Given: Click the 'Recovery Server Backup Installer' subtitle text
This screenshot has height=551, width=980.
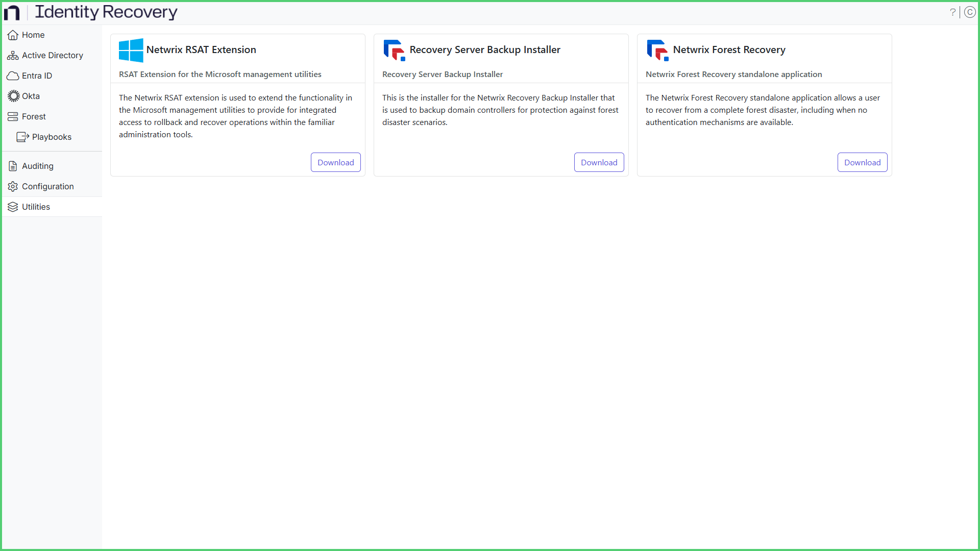Looking at the screenshot, I should point(443,74).
